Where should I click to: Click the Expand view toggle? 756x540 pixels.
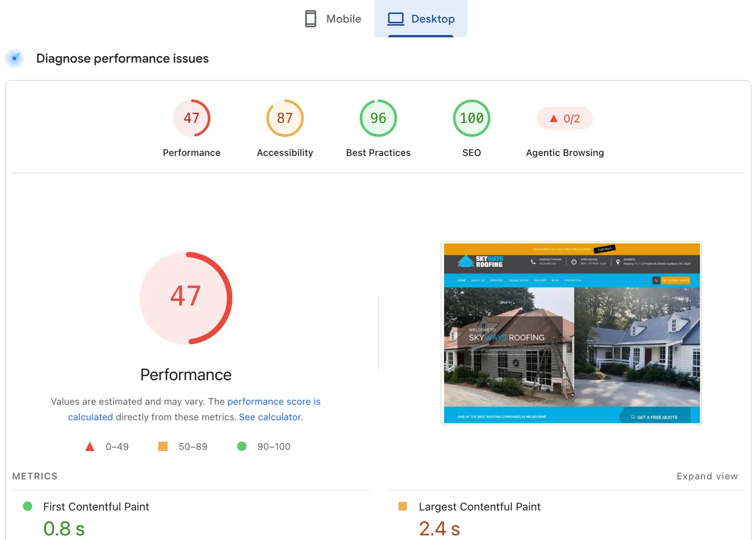(707, 476)
